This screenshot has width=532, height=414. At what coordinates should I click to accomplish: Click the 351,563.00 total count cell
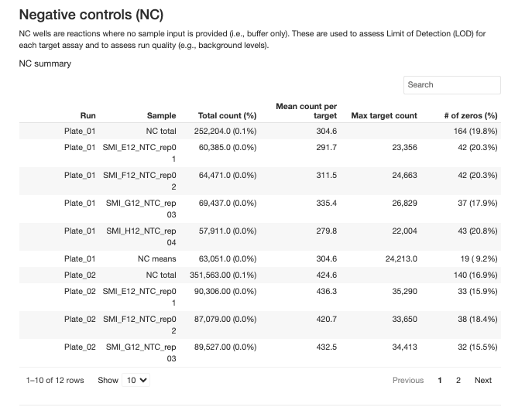click(222, 275)
